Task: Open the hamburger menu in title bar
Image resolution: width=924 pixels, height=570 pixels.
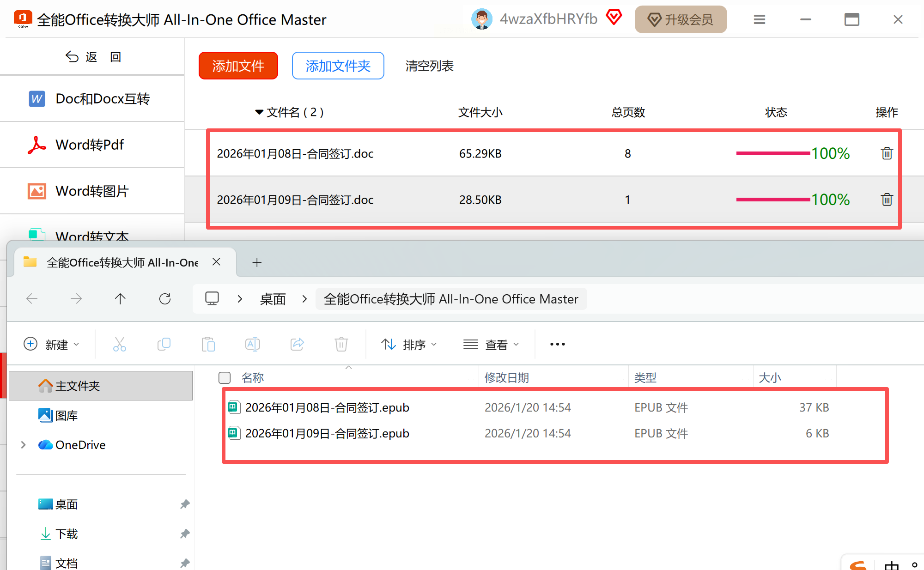Action: coord(759,19)
